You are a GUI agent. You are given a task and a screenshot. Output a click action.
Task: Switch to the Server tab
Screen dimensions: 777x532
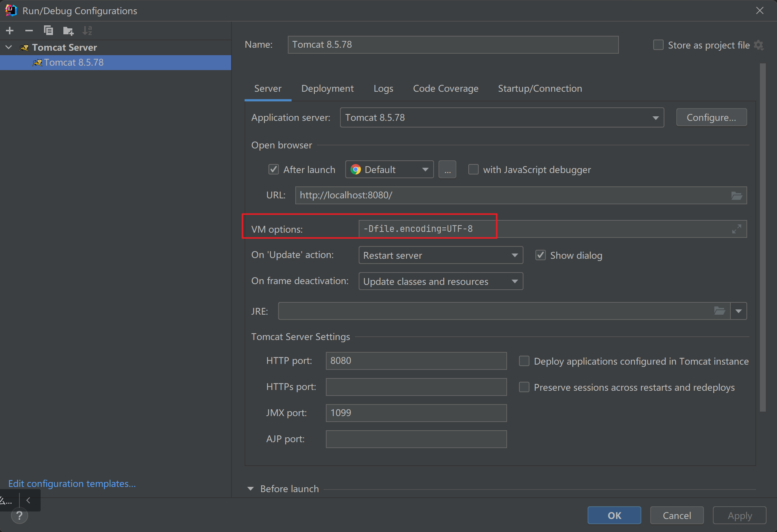point(268,89)
